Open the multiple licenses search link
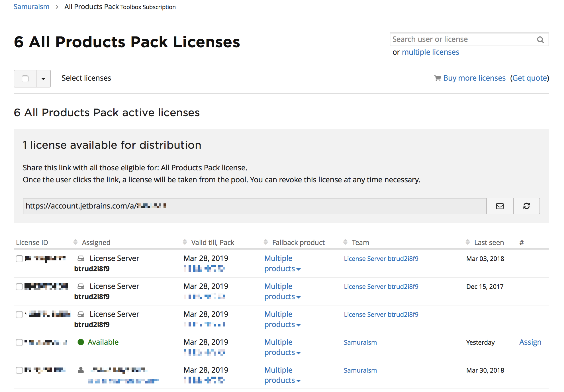564x392 pixels. [430, 52]
